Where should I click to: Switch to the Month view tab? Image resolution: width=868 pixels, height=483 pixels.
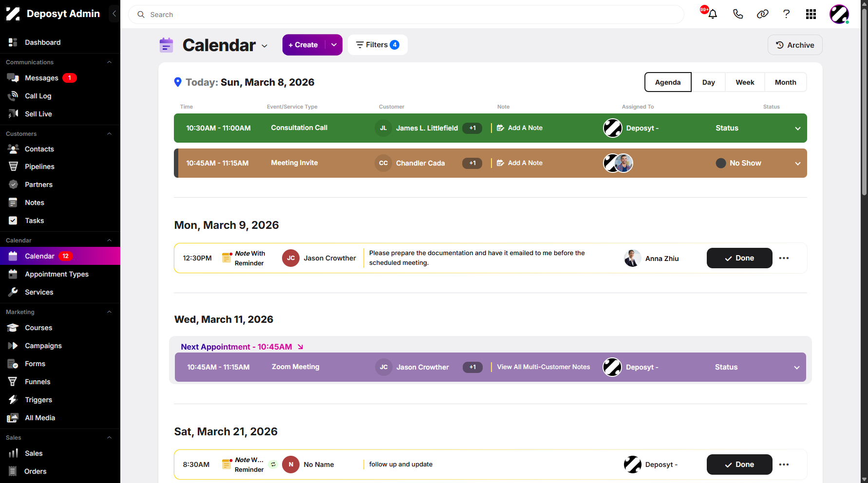point(785,82)
